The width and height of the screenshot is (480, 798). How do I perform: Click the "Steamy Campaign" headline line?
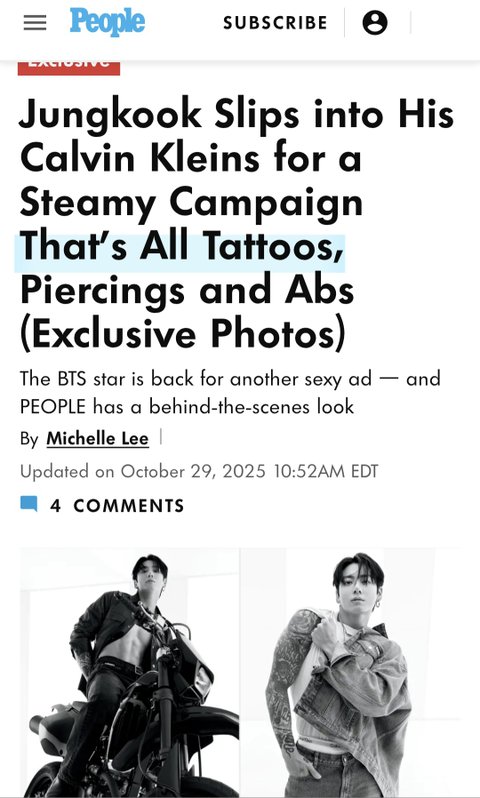191,202
